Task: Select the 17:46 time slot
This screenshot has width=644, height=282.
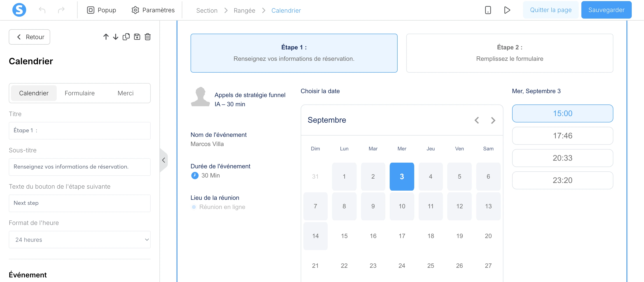Action: point(562,136)
